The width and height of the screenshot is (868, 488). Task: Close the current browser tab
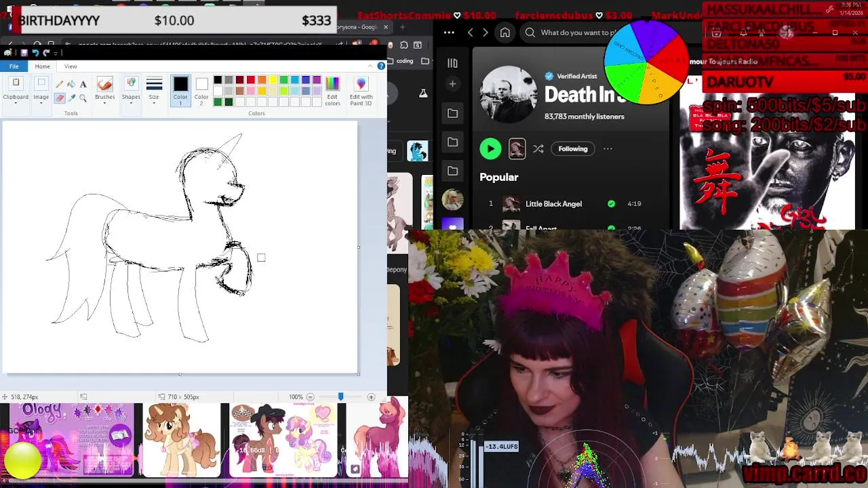tap(386, 27)
